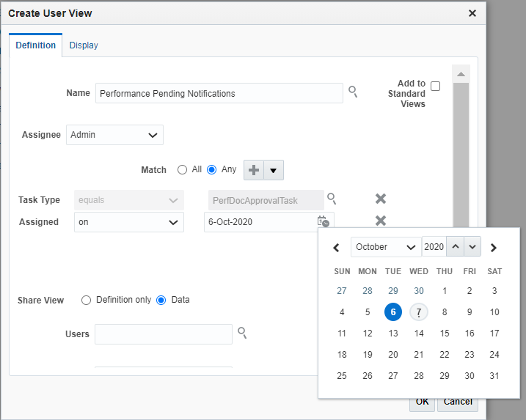This screenshot has height=420, width=526.
Task: Close the Create User View dialog
Action: point(472,13)
